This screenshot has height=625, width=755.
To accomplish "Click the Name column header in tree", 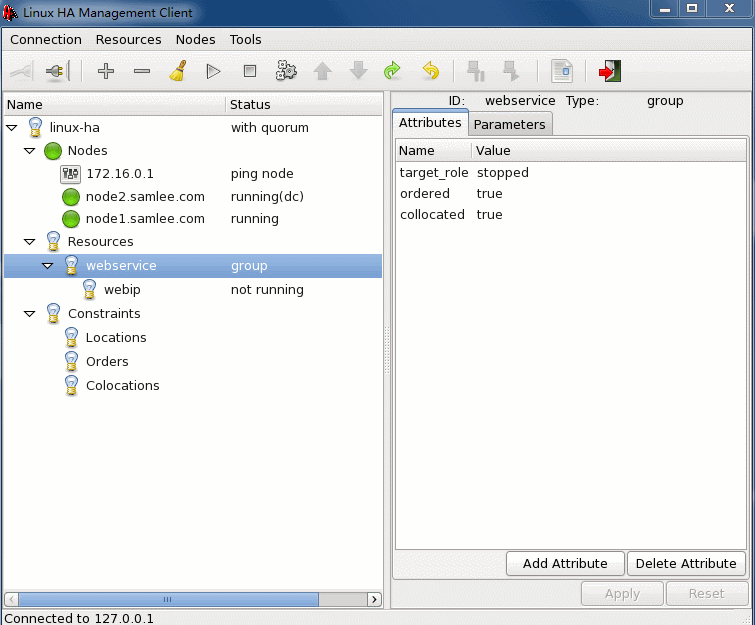I will tap(115, 104).
